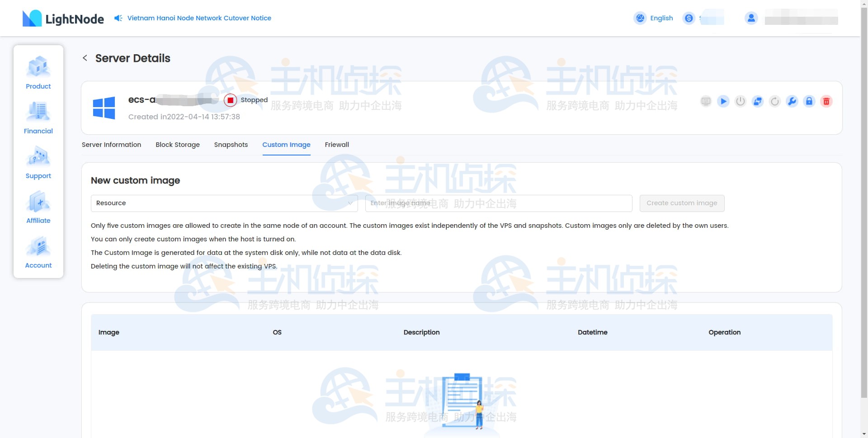The height and width of the screenshot is (438, 868).
Task: Switch to the Block Storage tab
Action: pyautogui.click(x=178, y=145)
